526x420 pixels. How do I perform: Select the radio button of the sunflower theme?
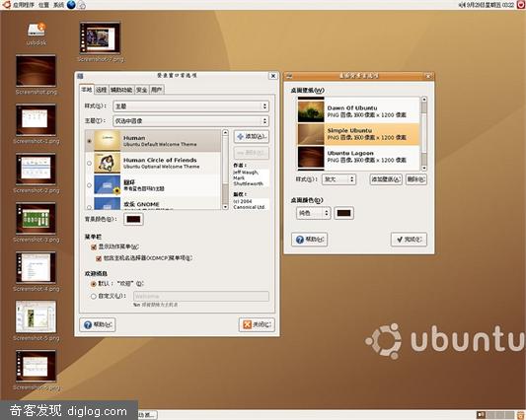(x=89, y=185)
